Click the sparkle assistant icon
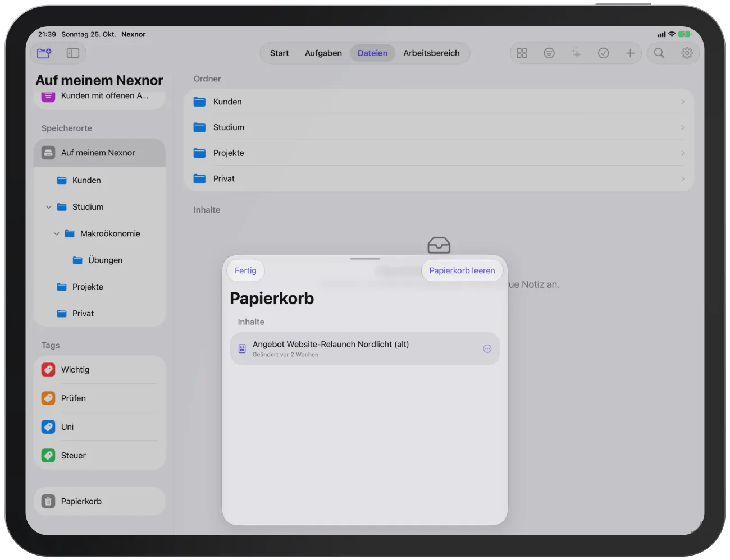Image resolution: width=730 pixels, height=560 pixels. point(576,53)
